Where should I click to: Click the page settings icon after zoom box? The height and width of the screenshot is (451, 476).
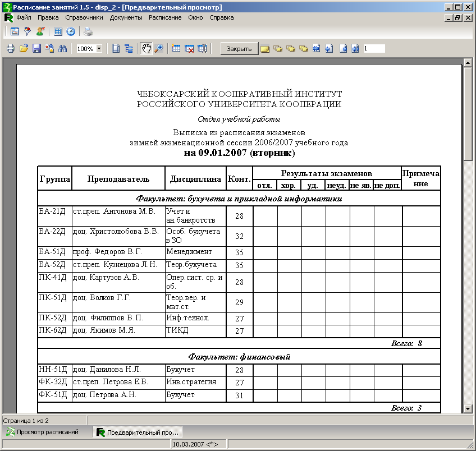116,49
